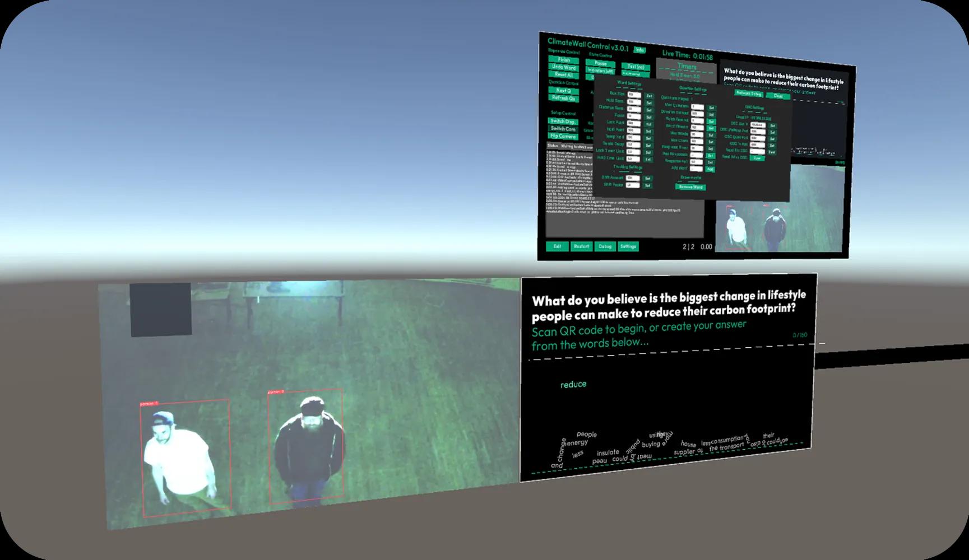This screenshot has width=969, height=560.
Task: Click Exit on the bottom bar
Action: click(x=557, y=246)
